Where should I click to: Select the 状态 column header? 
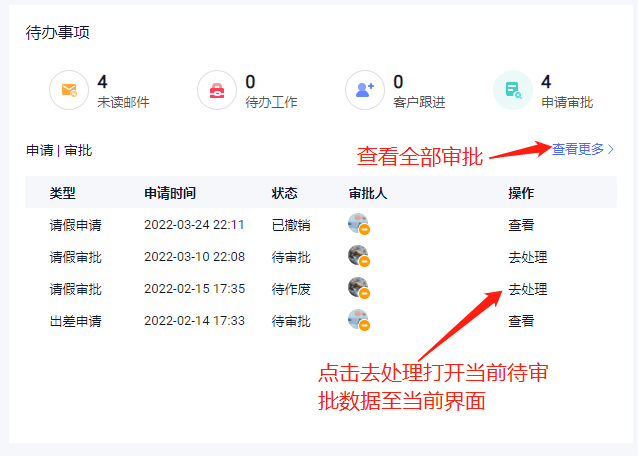pyautogui.click(x=284, y=193)
